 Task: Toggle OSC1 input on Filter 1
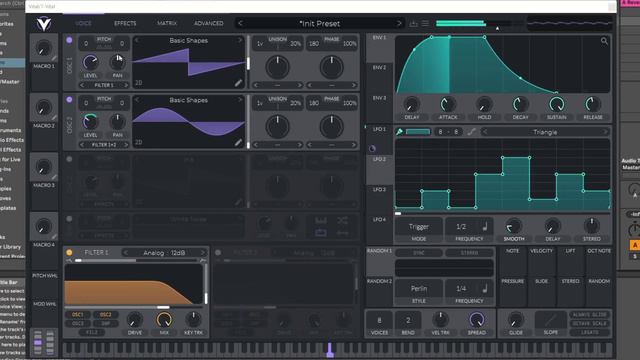click(x=78, y=315)
